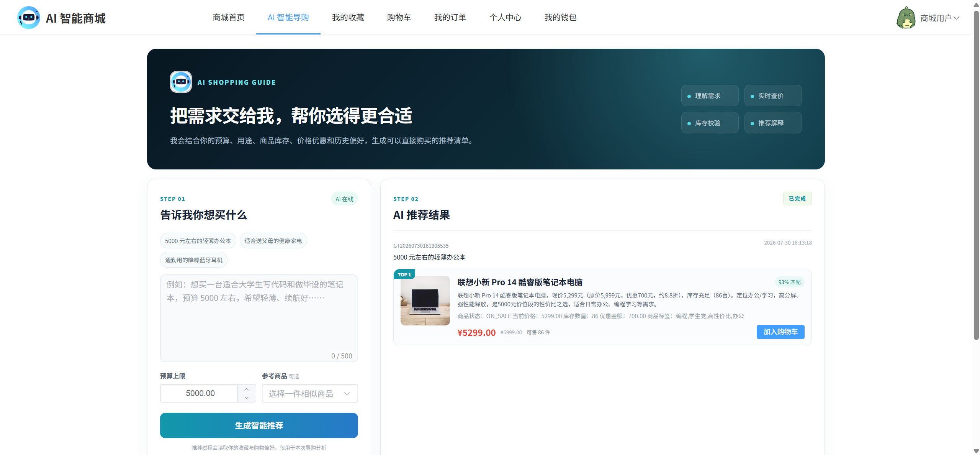Select the 5000 元左右的轻薄办公本 suggestion chip
Viewport: 980px width, 455px height.
point(198,241)
